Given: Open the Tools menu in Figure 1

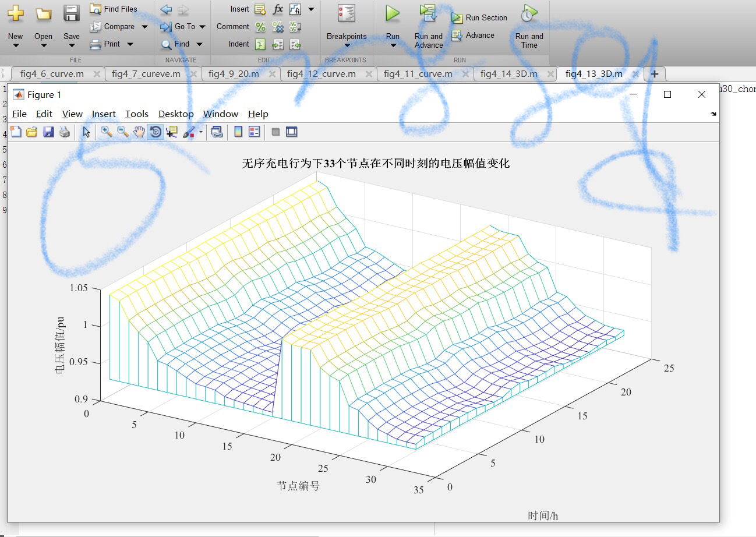Looking at the screenshot, I should [136, 114].
